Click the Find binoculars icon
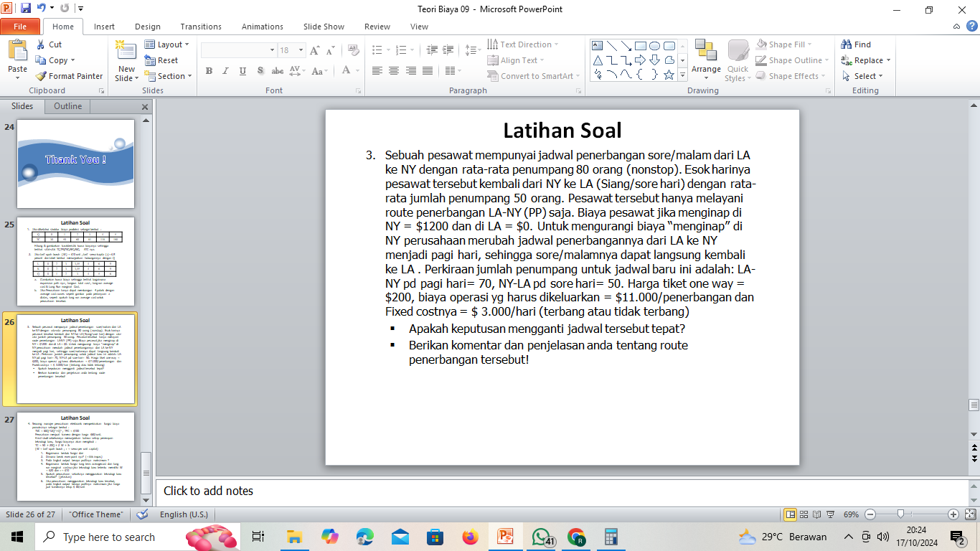 click(847, 44)
